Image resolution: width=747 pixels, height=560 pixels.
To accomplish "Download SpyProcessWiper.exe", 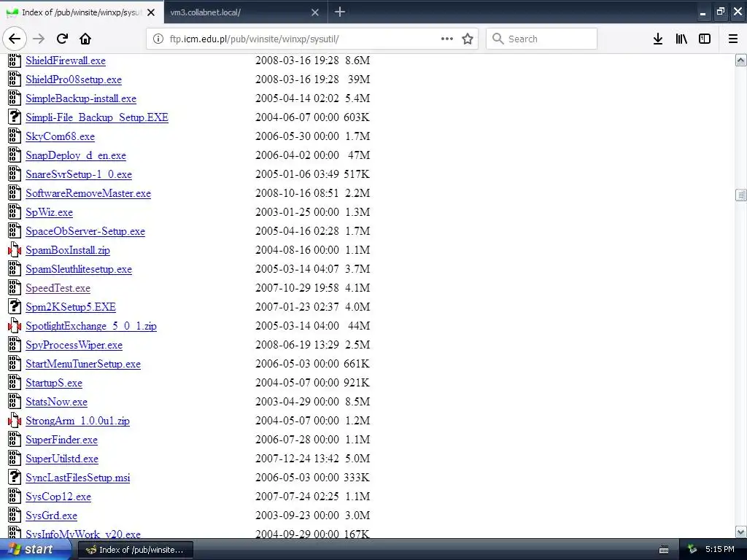I will [74, 345].
